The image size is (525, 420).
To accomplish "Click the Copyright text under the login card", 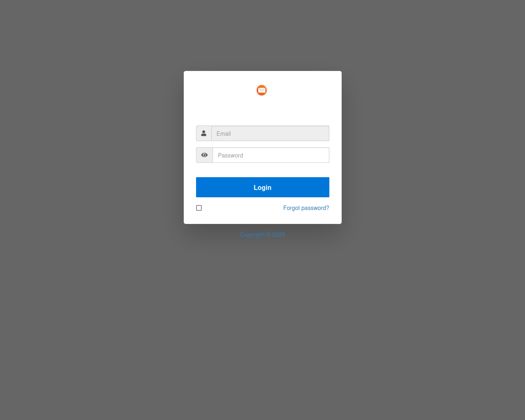I will (x=262, y=235).
